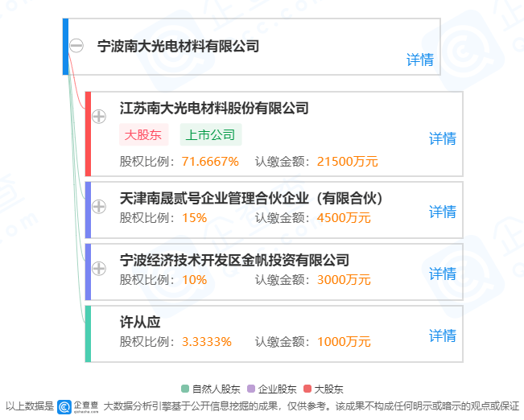Collapse the 宁波南大光电材料有限公司 root node
The image size is (524, 420).
point(76,45)
